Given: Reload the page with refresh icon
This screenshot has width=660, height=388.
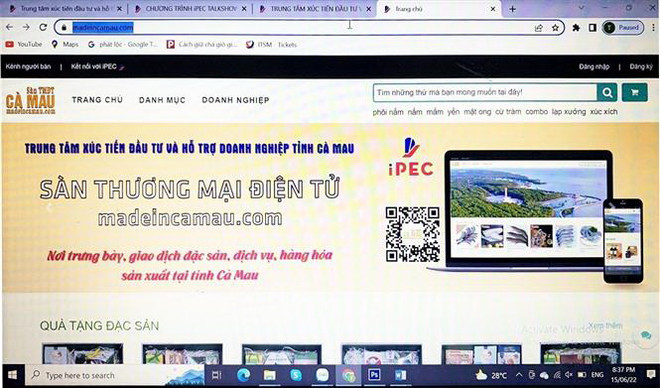Looking at the screenshot, I should (43, 27).
